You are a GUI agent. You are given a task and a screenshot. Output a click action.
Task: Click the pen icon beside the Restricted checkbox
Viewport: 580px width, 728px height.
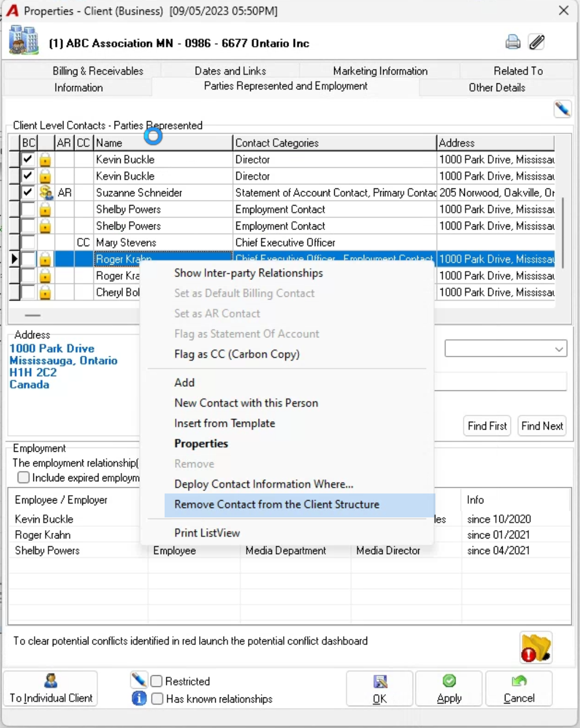(x=138, y=680)
